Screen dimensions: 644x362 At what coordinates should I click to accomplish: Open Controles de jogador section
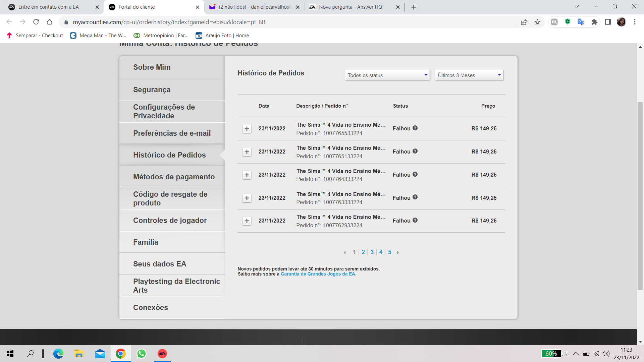[x=172, y=221]
